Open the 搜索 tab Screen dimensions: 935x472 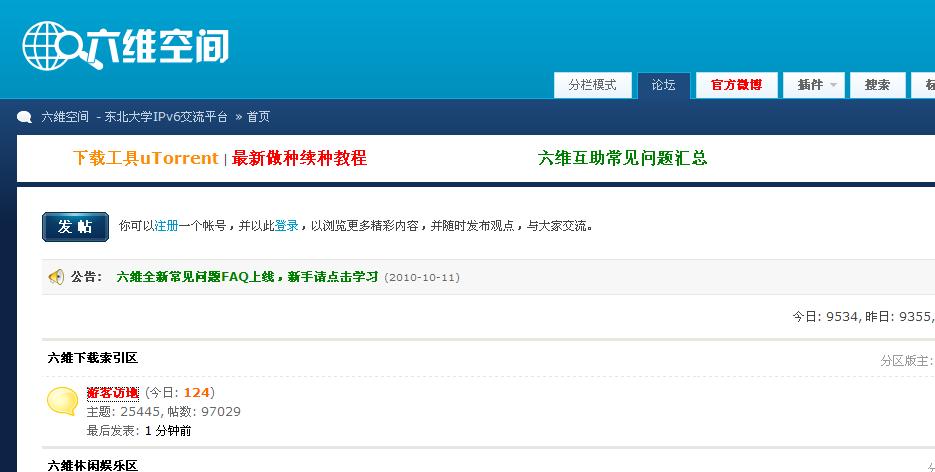click(x=877, y=85)
